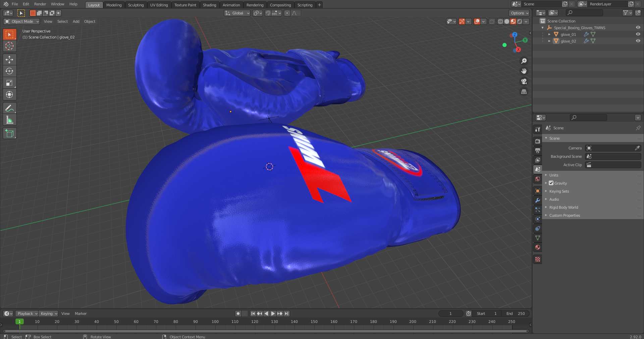Open the Material properties tab

tap(538, 247)
